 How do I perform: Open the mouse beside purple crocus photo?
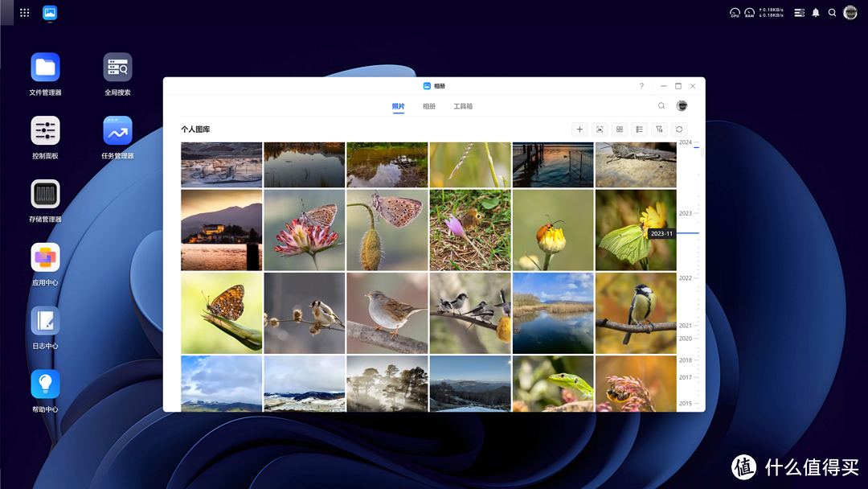tap(470, 230)
